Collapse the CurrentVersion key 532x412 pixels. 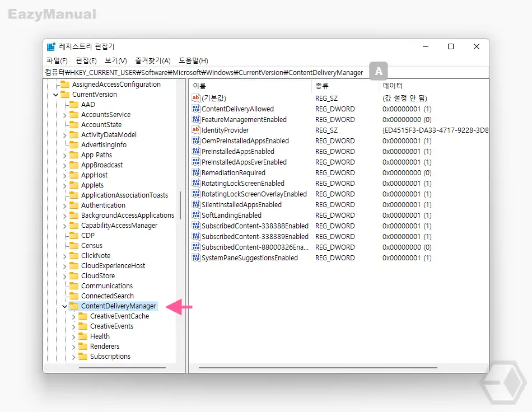(55, 95)
